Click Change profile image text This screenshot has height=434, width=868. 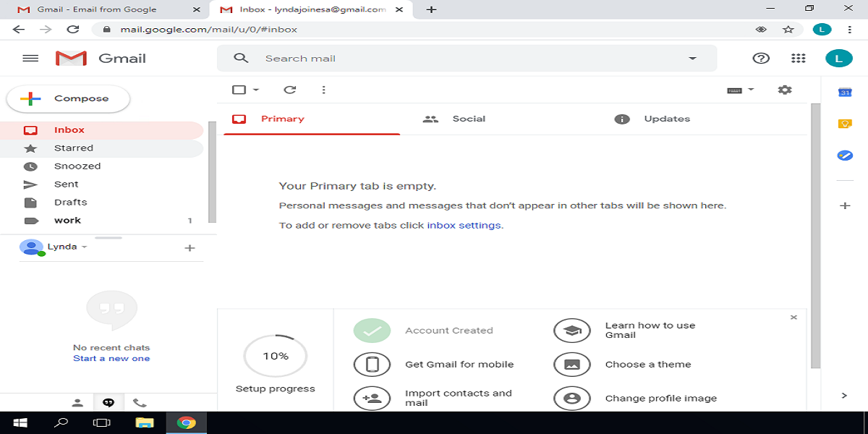(661, 399)
